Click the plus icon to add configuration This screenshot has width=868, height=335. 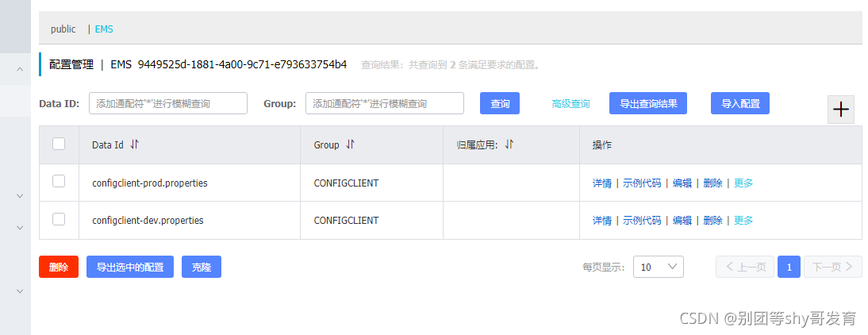pyautogui.click(x=841, y=109)
